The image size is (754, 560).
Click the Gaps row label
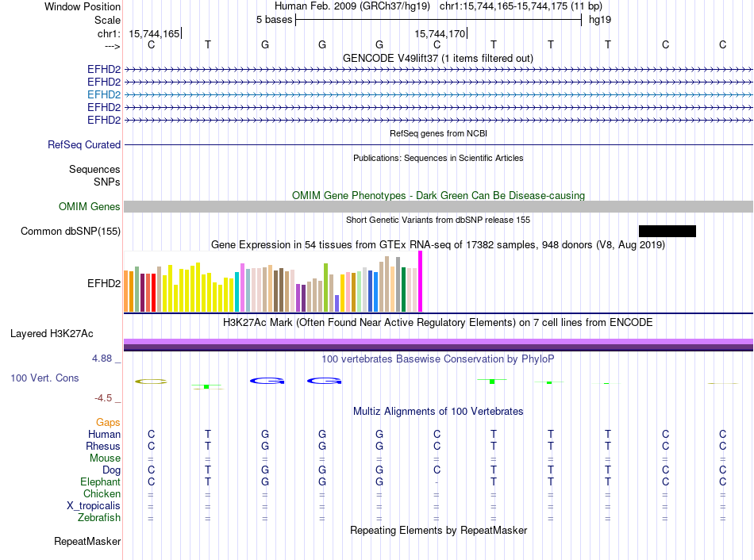click(x=108, y=422)
